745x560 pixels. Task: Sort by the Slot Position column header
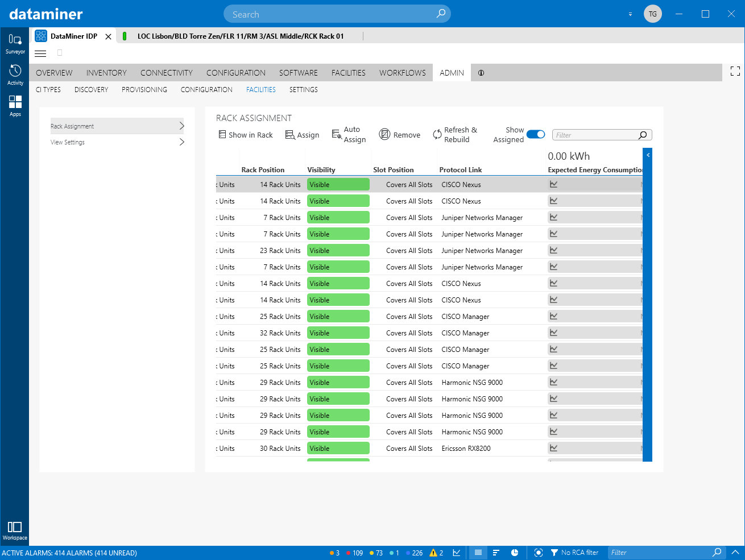[394, 170]
